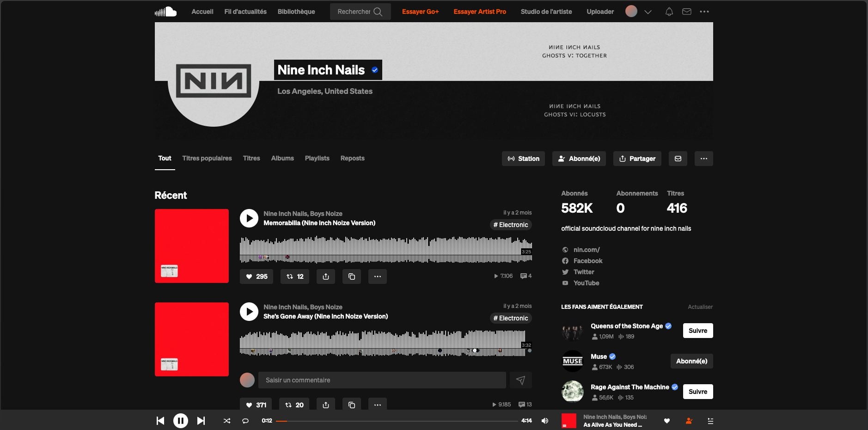Open the nin.com/ website link
The width and height of the screenshot is (868, 430).
(x=587, y=250)
